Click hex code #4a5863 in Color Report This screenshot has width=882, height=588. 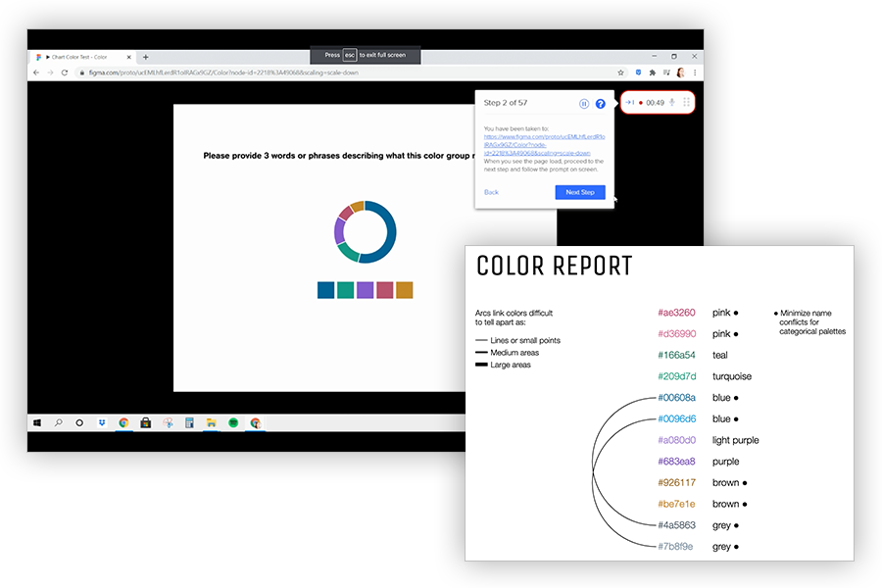676,525
